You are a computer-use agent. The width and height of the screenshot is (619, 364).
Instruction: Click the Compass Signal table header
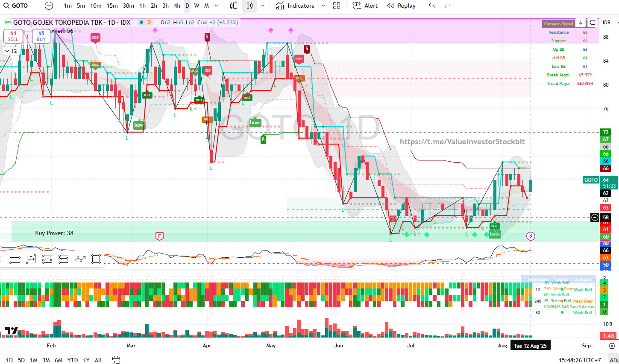coord(558,23)
